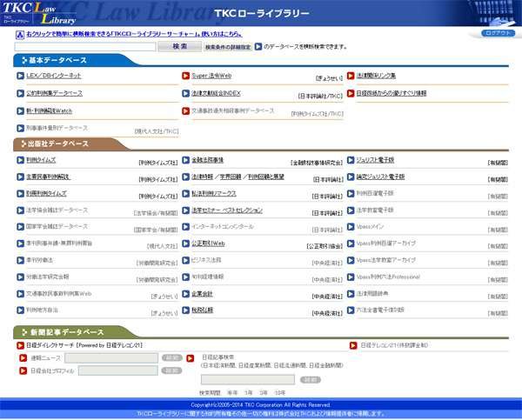
Task: Click the arrow icon next to 法律文献総合INDEX
Action: tap(186, 94)
